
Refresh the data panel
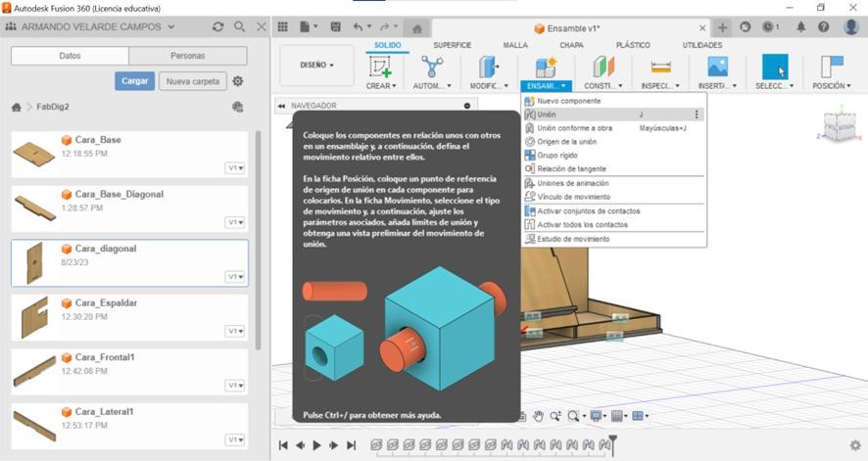point(218,26)
